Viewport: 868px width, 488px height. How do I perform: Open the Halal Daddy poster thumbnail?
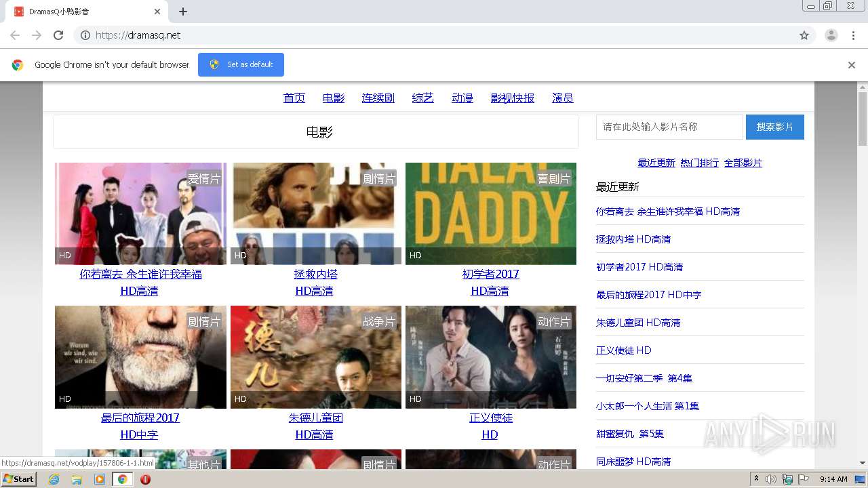pos(491,213)
